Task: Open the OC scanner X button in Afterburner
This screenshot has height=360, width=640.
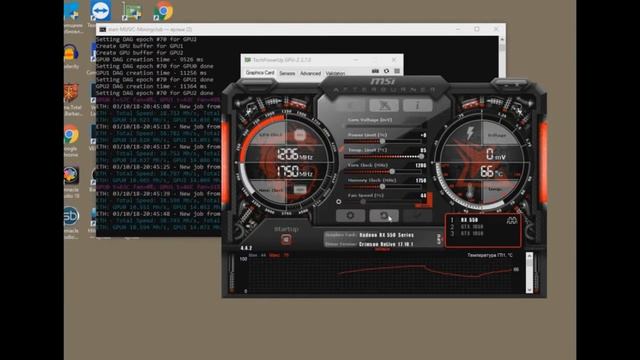Action: (x=384, y=106)
